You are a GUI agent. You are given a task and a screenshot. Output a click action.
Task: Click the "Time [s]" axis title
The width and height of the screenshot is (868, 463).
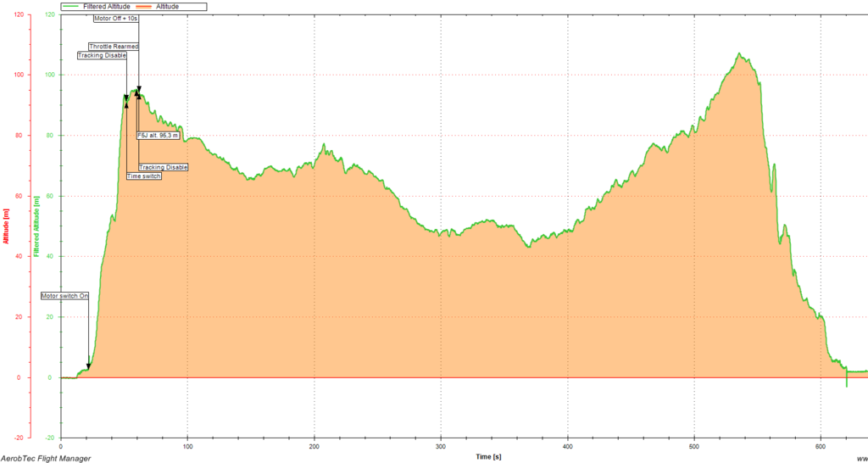click(488, 456)
